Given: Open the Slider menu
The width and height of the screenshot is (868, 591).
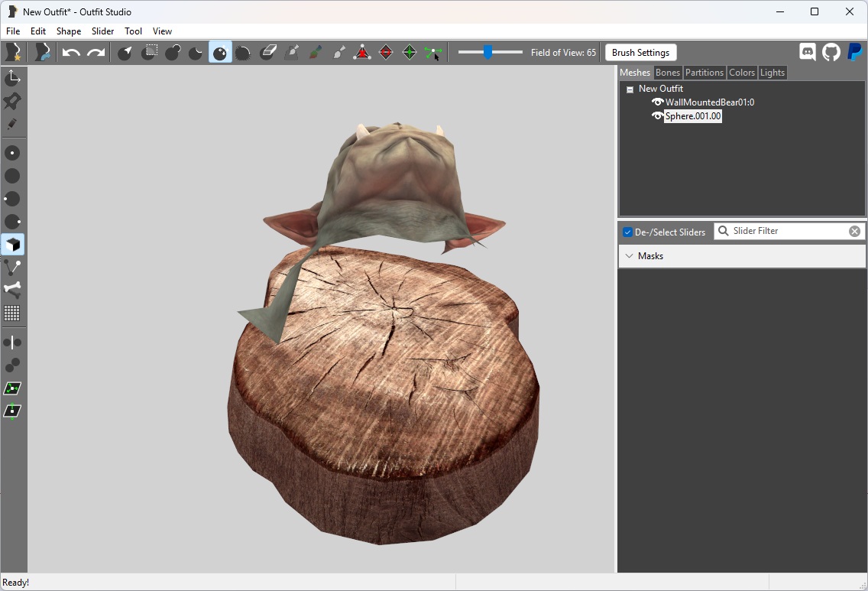Looking at the screenshot, I should pyautogui.click(x=102, y=31).
